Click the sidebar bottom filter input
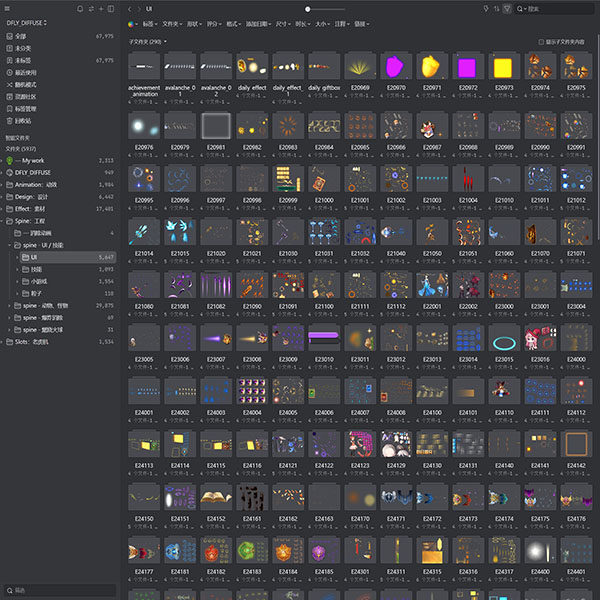The height and width of the screenshot is (600, 600). pos(60,590)
